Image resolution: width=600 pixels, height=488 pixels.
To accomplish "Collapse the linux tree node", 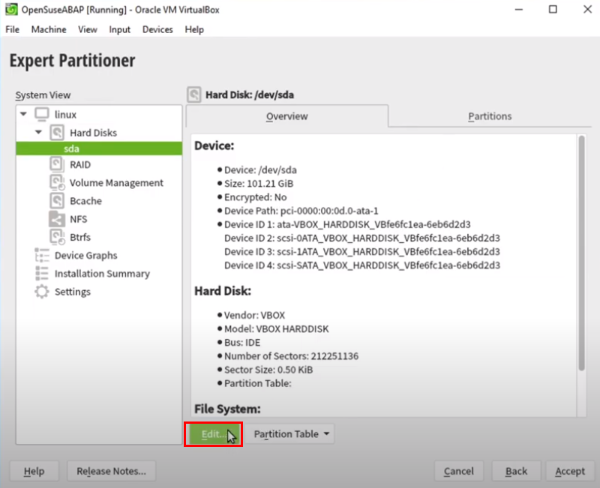I will (23, 114).
